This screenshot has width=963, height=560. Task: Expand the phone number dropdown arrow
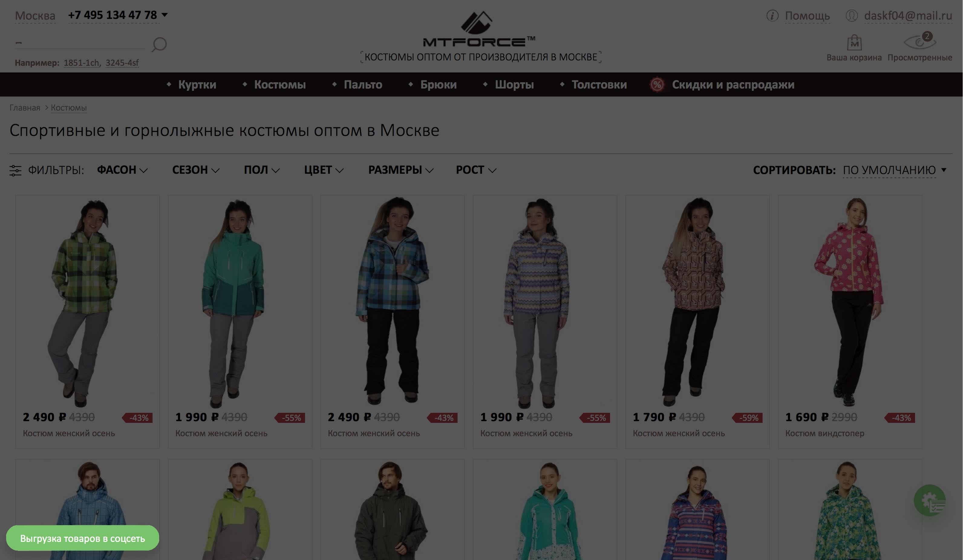coord(164,15)
